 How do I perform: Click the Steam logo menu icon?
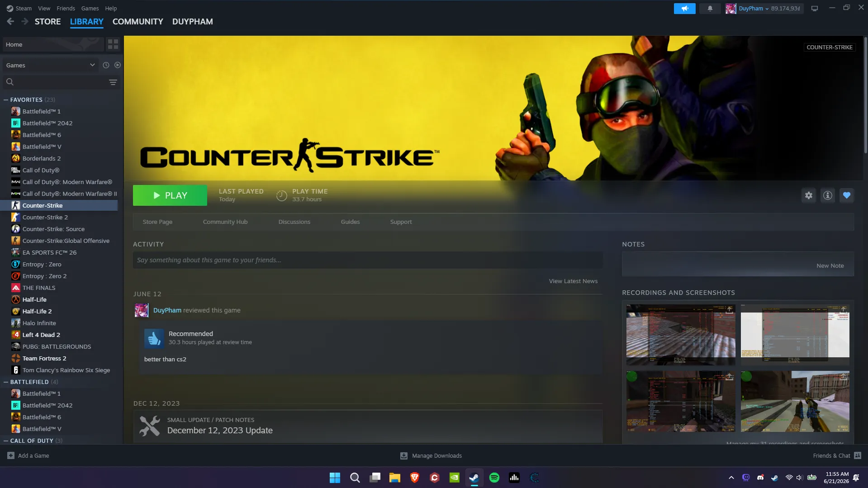pyautogui.click(x=9, y=8)
